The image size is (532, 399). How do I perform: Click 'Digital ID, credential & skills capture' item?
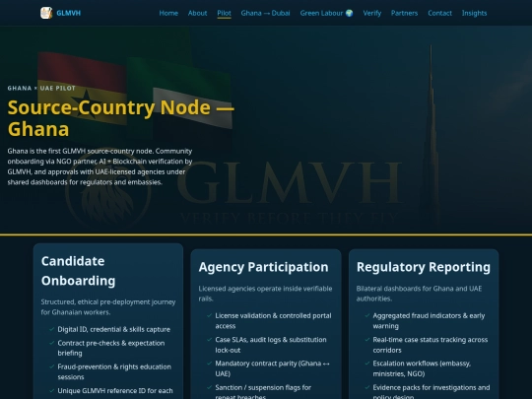[114, 329]
